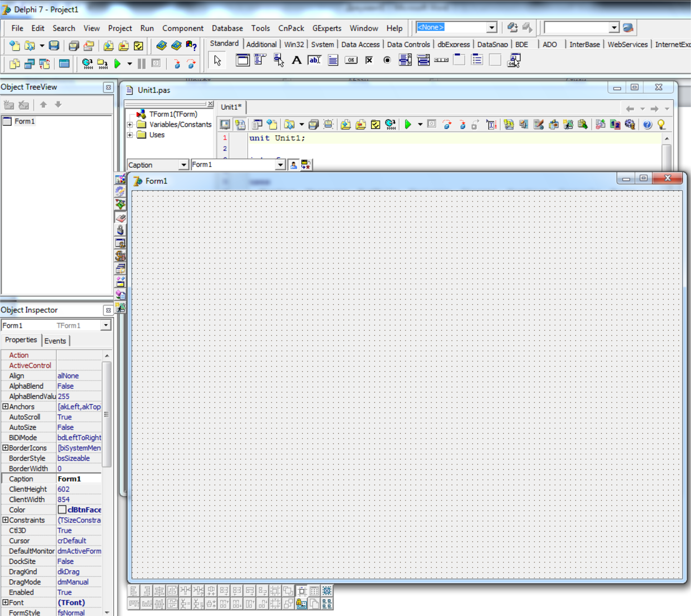Viewport: 691px width, 616px height.
Task: Open the Form1 value dropdown above form
Action: 280,165
